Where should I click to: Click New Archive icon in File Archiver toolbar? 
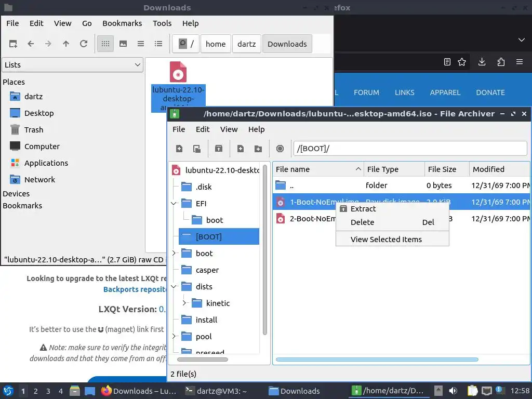[179, 149]
